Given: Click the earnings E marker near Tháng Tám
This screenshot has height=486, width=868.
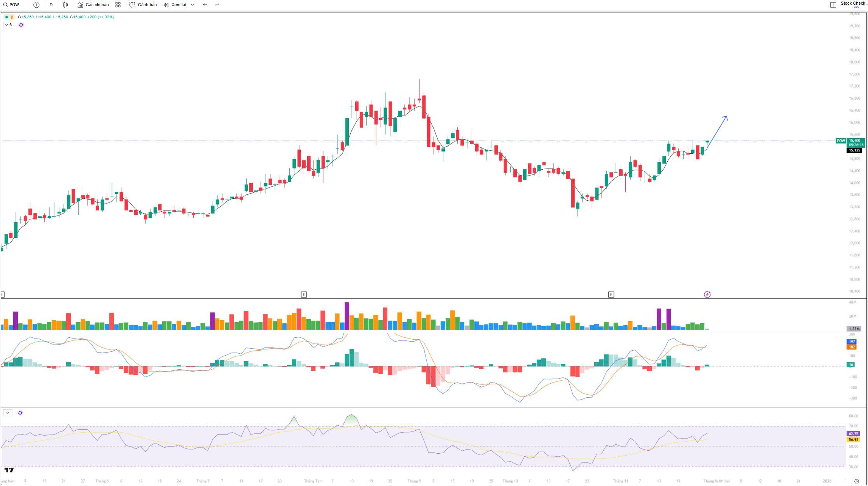Looking at the screenshot, I should [304, 295].
